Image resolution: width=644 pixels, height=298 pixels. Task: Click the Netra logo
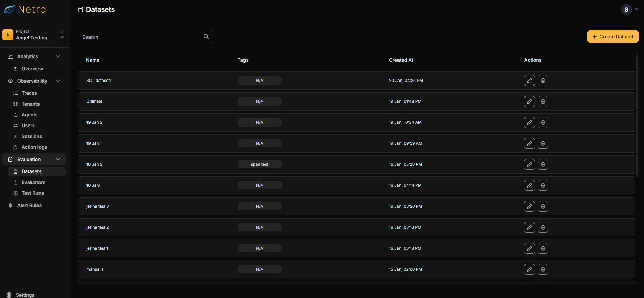pos(25,9)
